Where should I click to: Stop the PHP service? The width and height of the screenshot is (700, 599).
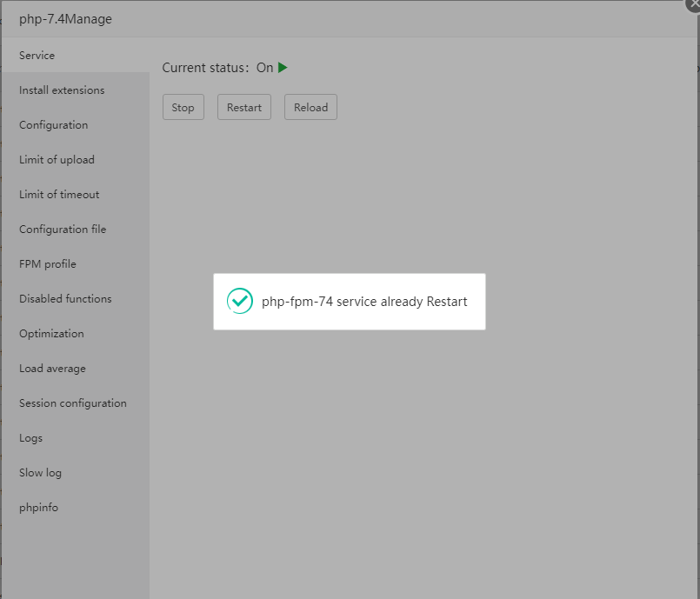tap(183, 107)
